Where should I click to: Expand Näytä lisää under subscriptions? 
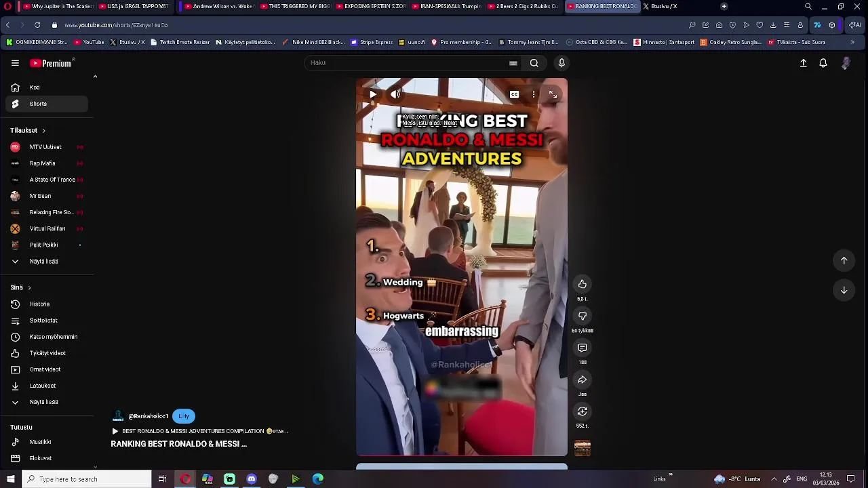(x=47, y=261)
